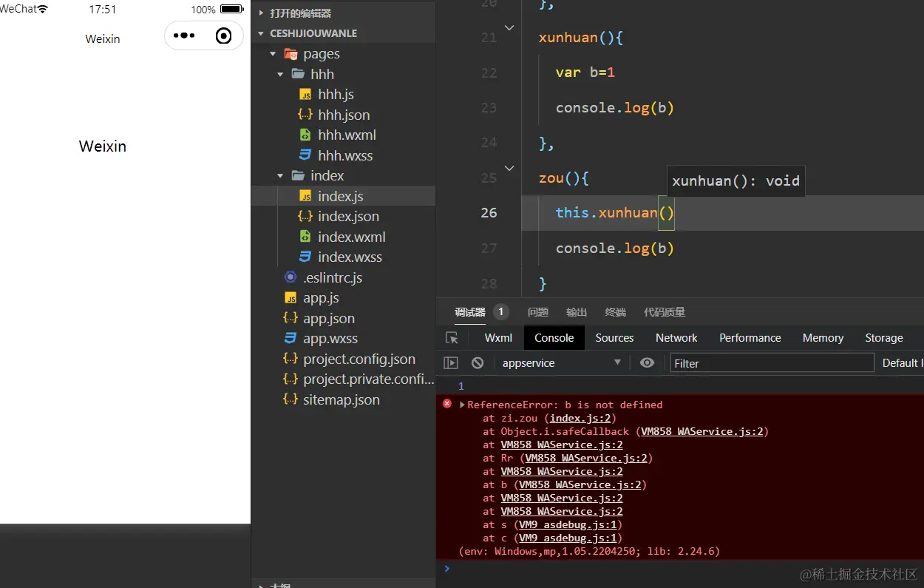Open the Storage devtools tab
Image resolution: width=924 pixels, height=588 pixels.
pos(884,337)
